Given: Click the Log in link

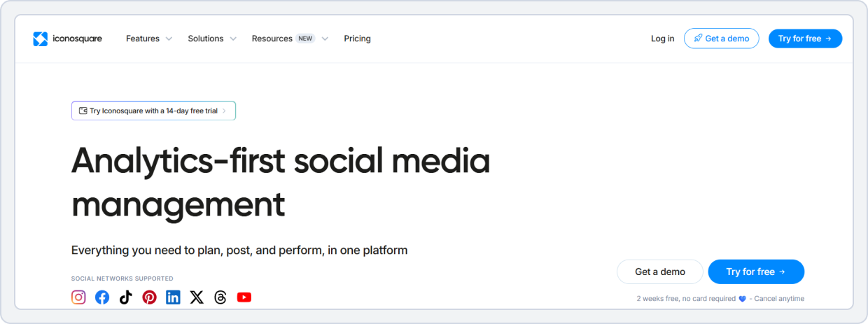Looking at the screenshot, I should [662, 38].
